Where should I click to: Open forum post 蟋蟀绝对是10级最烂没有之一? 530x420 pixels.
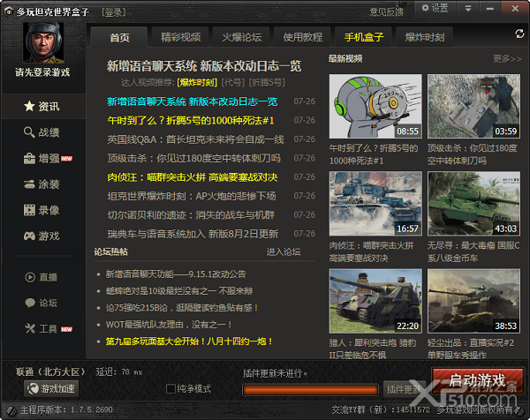click(x=179, y=290)
